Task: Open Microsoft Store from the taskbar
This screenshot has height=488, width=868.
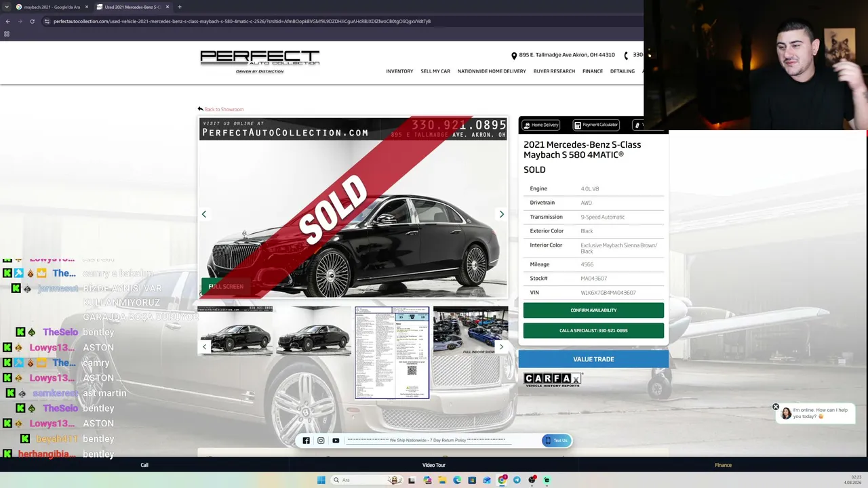Action: coord(472,480)
